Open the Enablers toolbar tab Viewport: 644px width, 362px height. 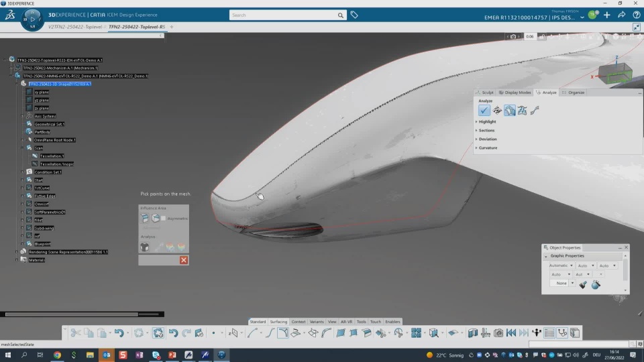click(x=392, y=322)
